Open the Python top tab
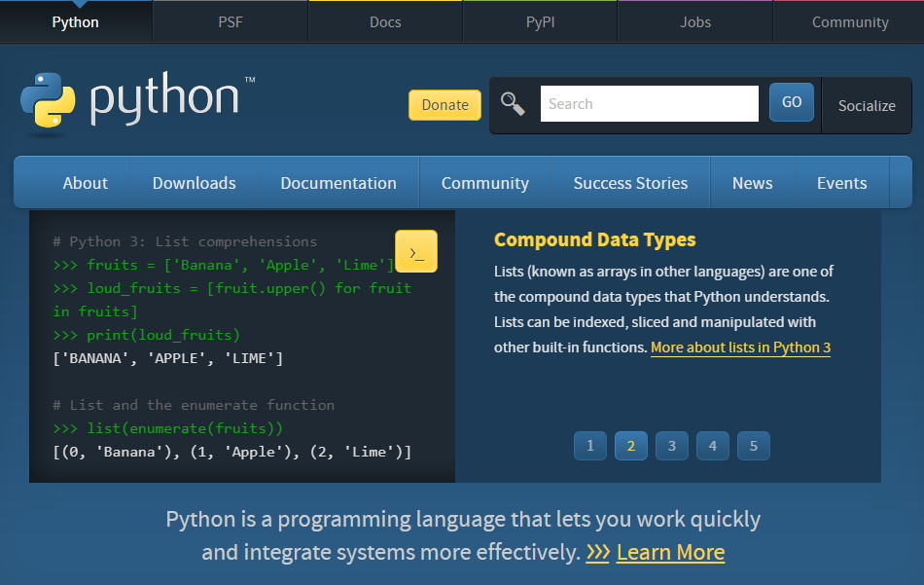Image resolution: width=924 pixels, height=585 pixels. click(76, 22)
